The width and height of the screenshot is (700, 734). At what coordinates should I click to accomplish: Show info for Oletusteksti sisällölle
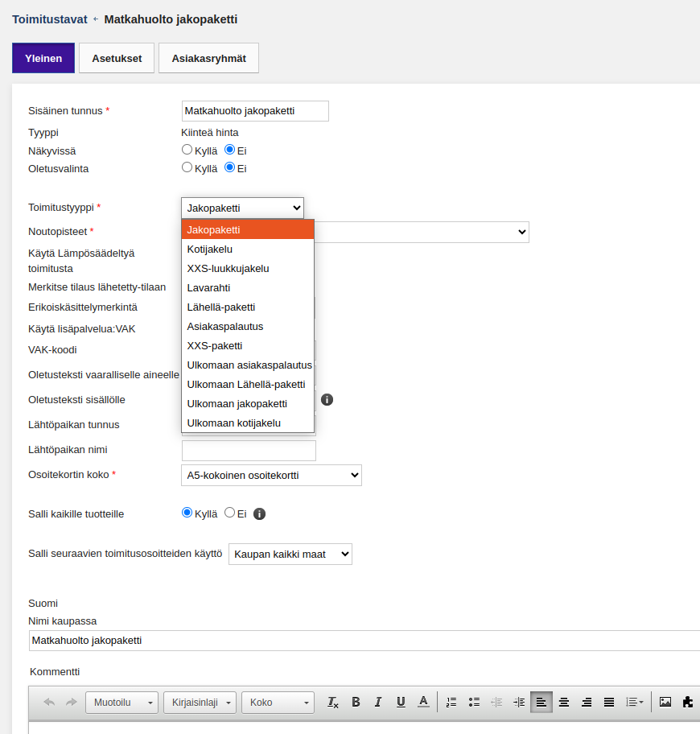coord(327,400)
